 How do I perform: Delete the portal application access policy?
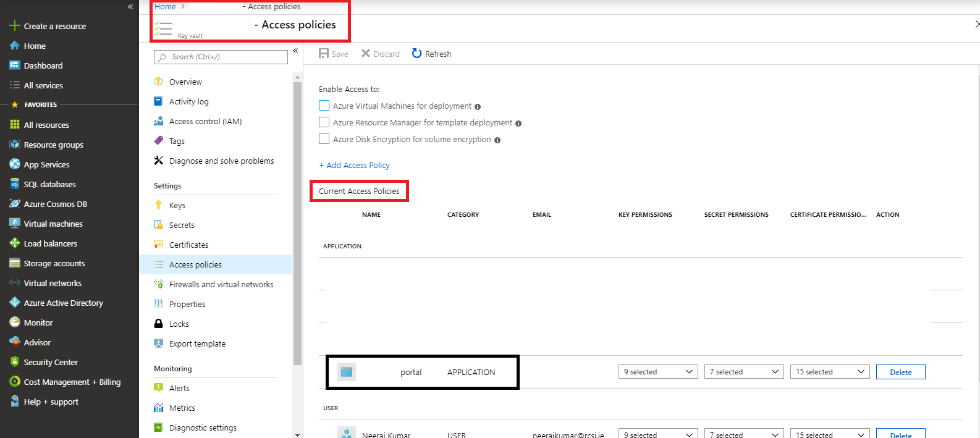coord(900,372)
